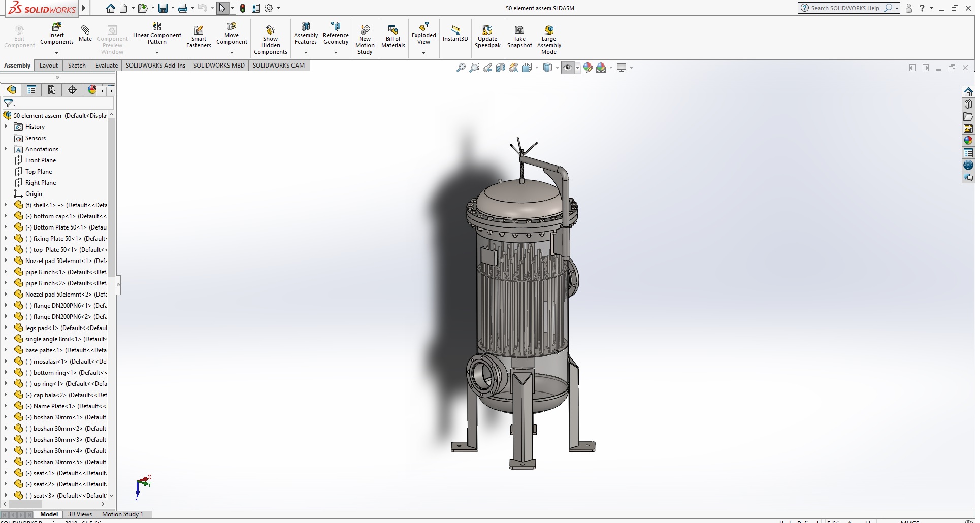Click Zoom to Area icon
Image resolution: width=980 pixels, height=523 pixels.
coord(474,68)
